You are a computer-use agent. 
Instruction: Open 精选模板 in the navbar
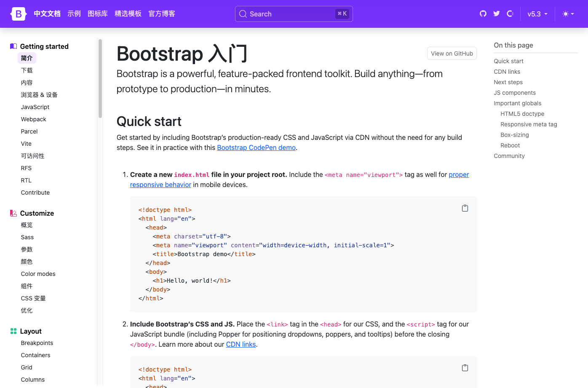[x=128, y=14]
